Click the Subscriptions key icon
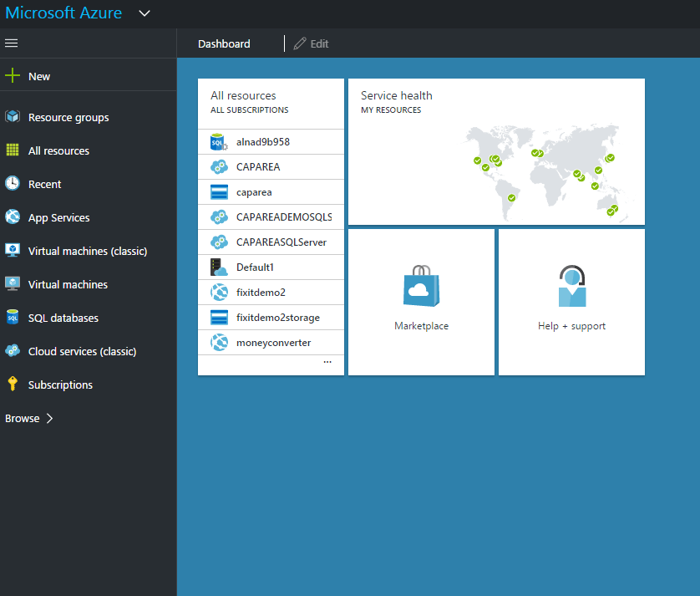Screen dimensions: 700x596 click(13, 384)
